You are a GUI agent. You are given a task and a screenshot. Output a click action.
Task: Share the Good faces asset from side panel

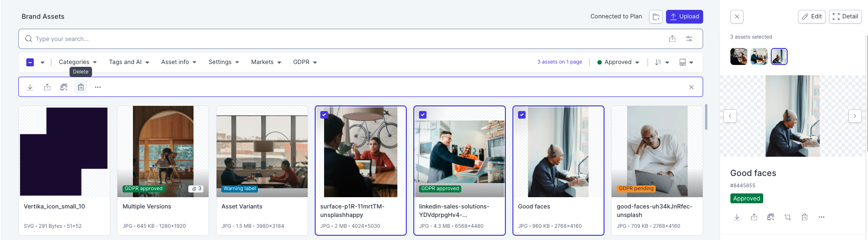(x=754, y=217)
